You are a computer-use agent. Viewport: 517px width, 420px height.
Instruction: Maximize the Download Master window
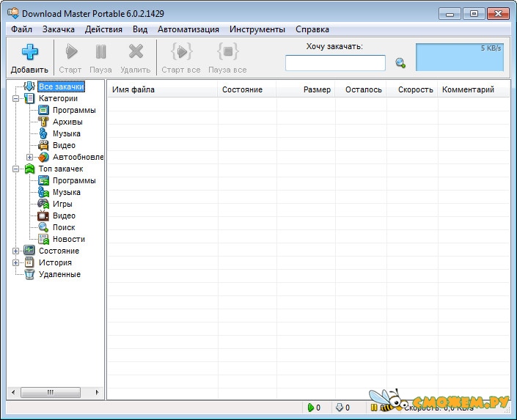(x=474, y=14)
